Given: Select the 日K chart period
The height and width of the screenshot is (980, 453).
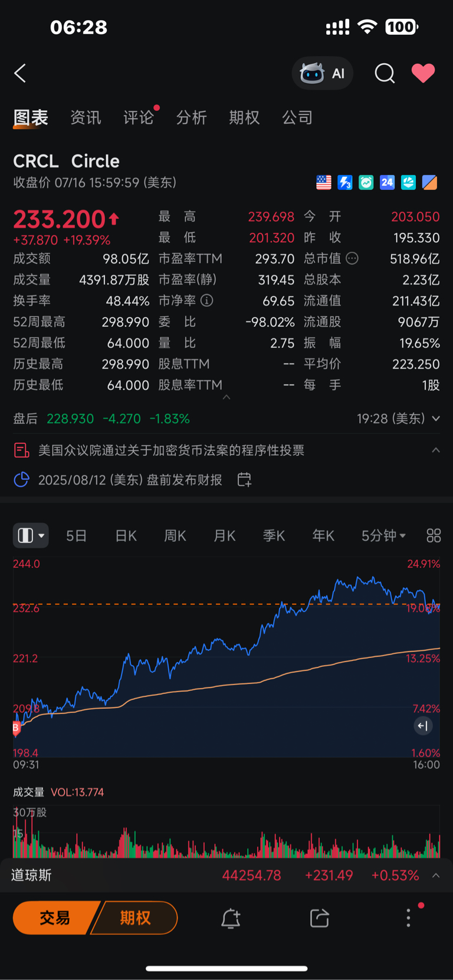Looking at the screenshot, I should 126,535.
